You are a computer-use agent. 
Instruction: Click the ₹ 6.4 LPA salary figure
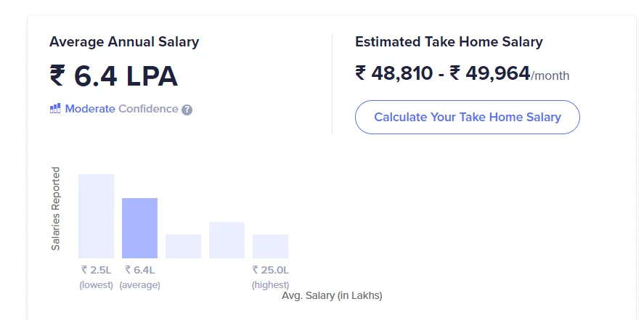(113, 76)
